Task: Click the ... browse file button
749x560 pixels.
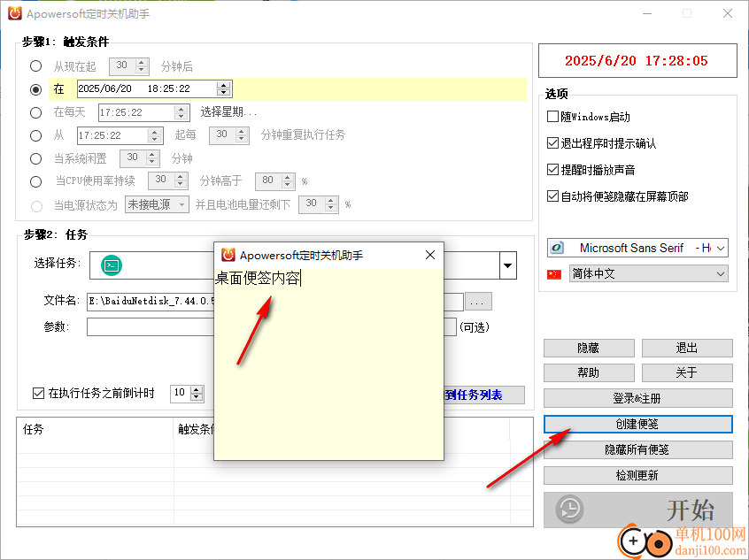Action: click(478, 302)
